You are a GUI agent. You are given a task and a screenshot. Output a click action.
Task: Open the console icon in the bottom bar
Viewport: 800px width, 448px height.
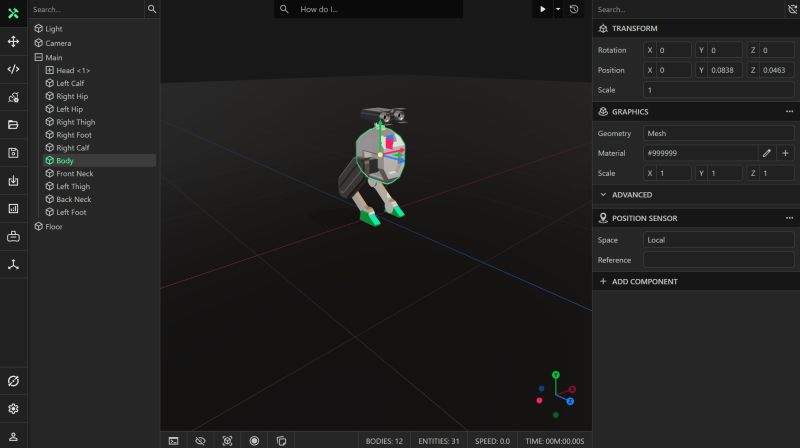coord(173,441)
